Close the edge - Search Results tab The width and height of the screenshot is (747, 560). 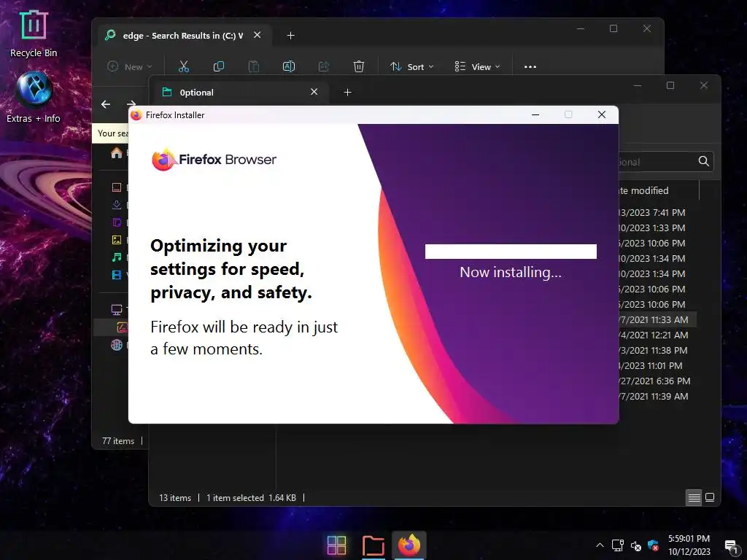(258, 35)
